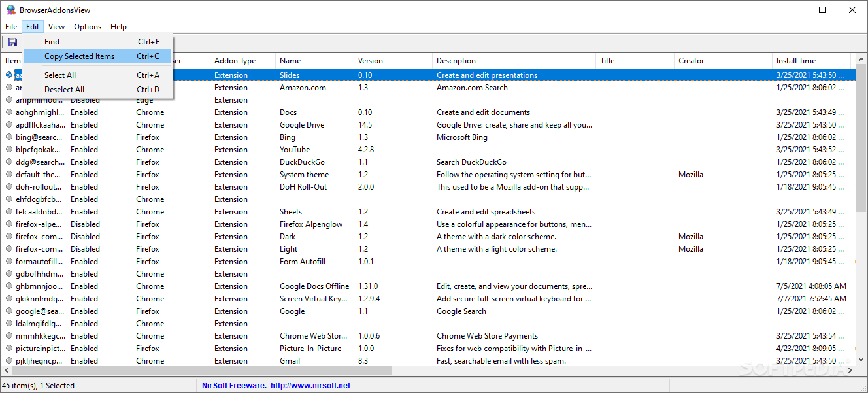Choose Select All from the Edit menu
Image resolution: width=868 pixels, height=393 pixels.
point(97,75)
